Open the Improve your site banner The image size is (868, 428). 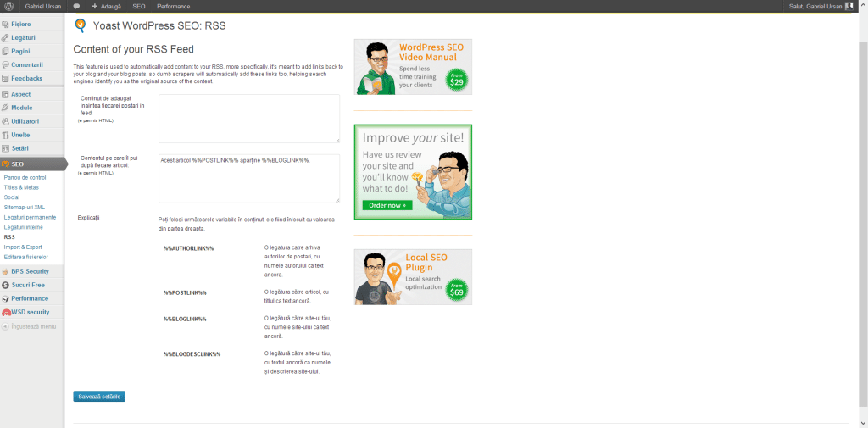[413, 172]
